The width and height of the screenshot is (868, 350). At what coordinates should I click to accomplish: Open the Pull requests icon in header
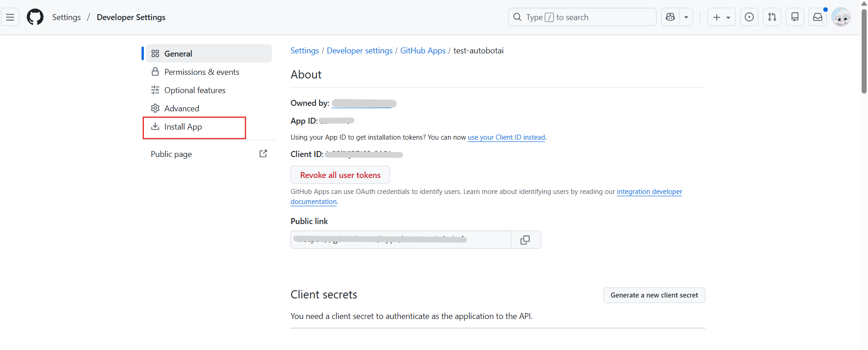[772, 17]
